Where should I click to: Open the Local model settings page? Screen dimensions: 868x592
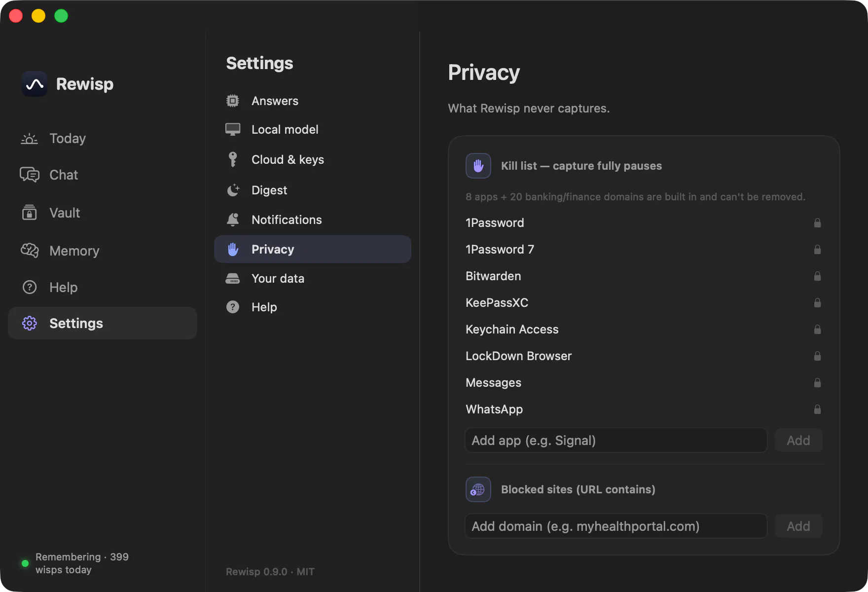pos(313,129)
